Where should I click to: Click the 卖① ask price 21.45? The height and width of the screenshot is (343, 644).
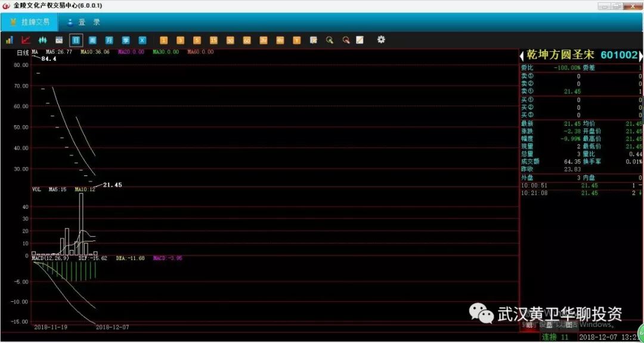coord(572,91)
